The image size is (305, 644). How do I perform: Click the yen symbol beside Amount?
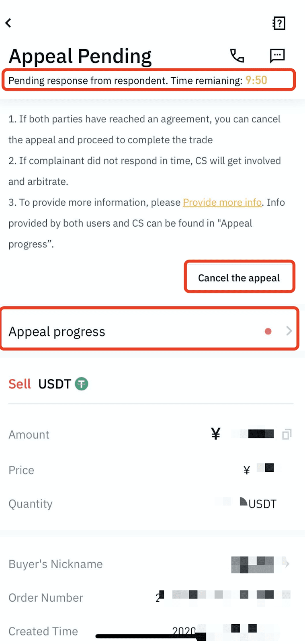(x=216, y=433)
